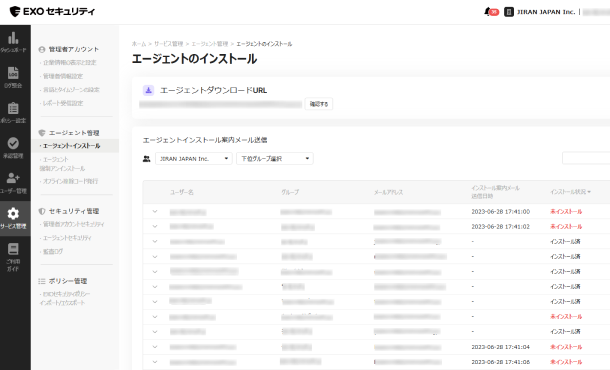Screen dimensions: 610x370
Task: Open 企業情報の表示と設定 menu item
Action: (69, 63)
